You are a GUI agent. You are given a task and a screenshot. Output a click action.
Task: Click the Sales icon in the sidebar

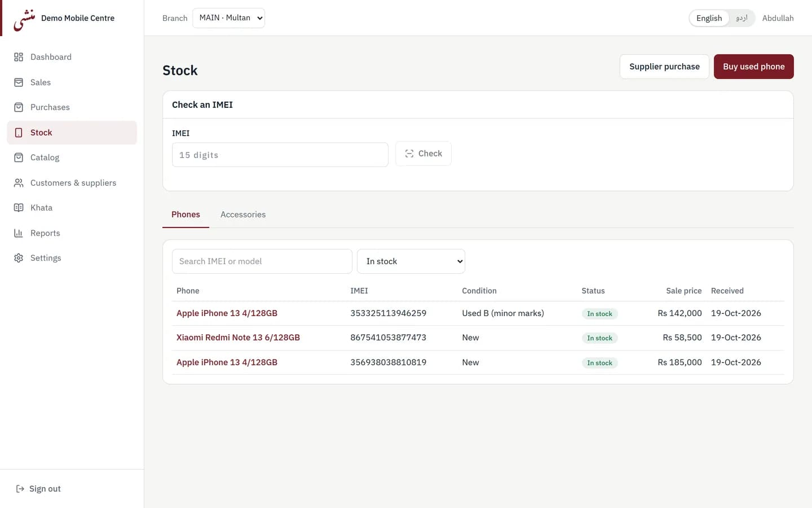click(19, 82)
